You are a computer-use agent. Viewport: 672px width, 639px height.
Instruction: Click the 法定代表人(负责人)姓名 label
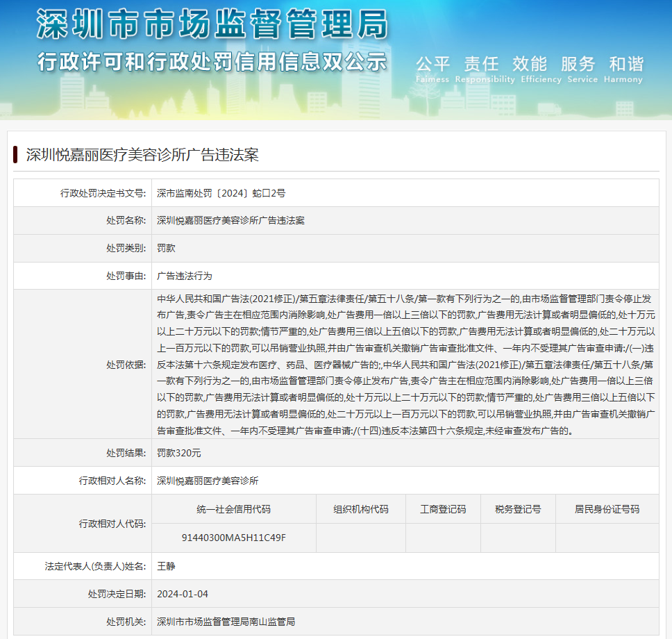(95, 566)
